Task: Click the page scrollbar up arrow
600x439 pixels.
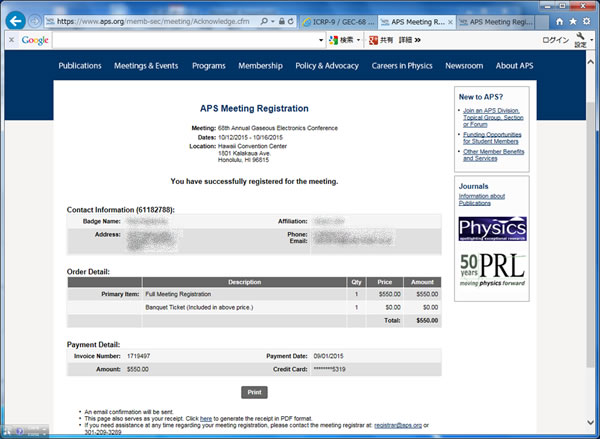Action: (x=590, y=62)
